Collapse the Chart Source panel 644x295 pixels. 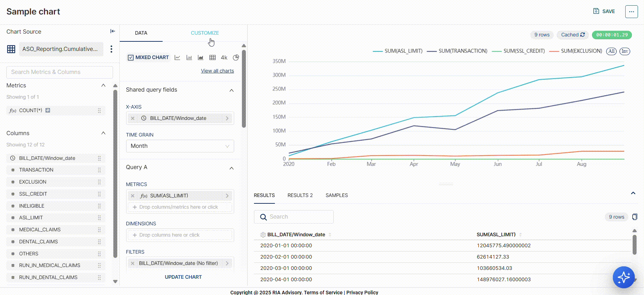[113, 31]
